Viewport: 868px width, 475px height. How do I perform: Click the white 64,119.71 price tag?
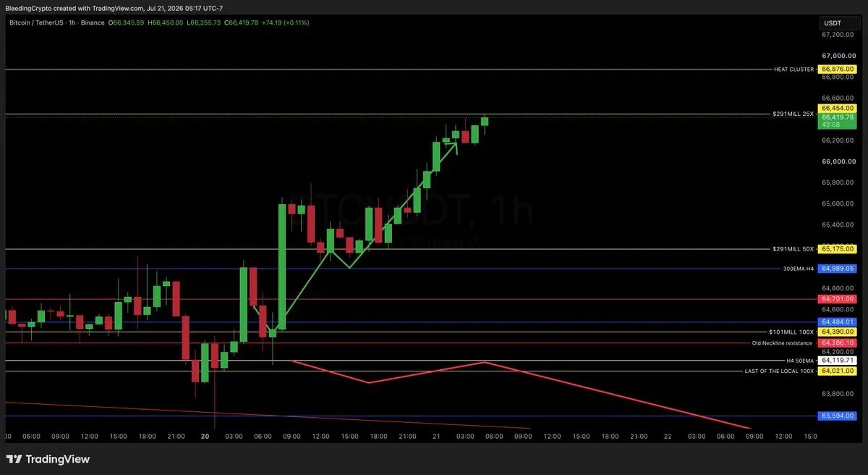838,360
